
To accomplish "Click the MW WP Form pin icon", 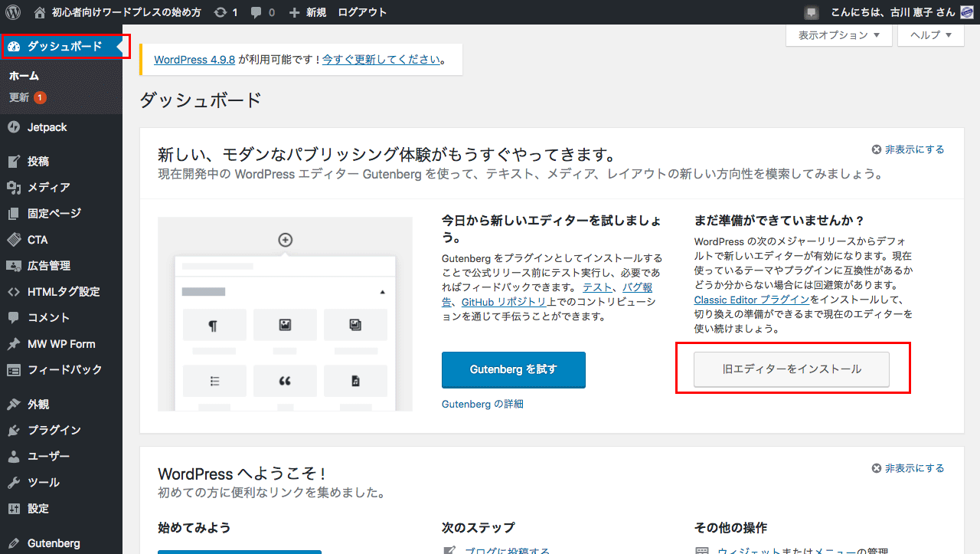I will (14, 343).
